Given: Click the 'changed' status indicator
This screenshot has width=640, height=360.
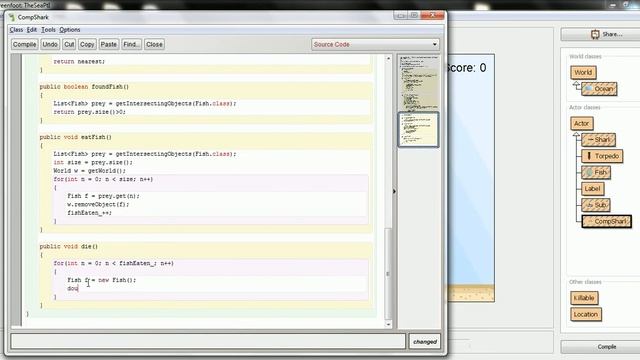Looking at the screenshot, I should 425,342.
